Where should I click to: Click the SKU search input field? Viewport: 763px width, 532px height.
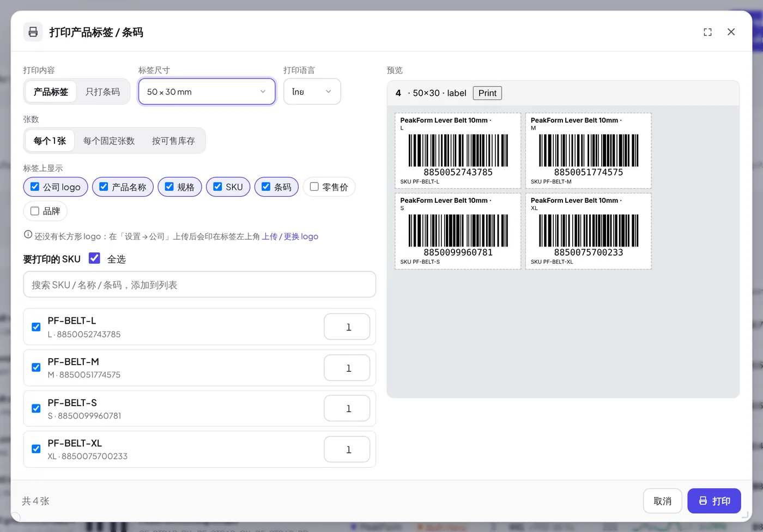point(199,285)
